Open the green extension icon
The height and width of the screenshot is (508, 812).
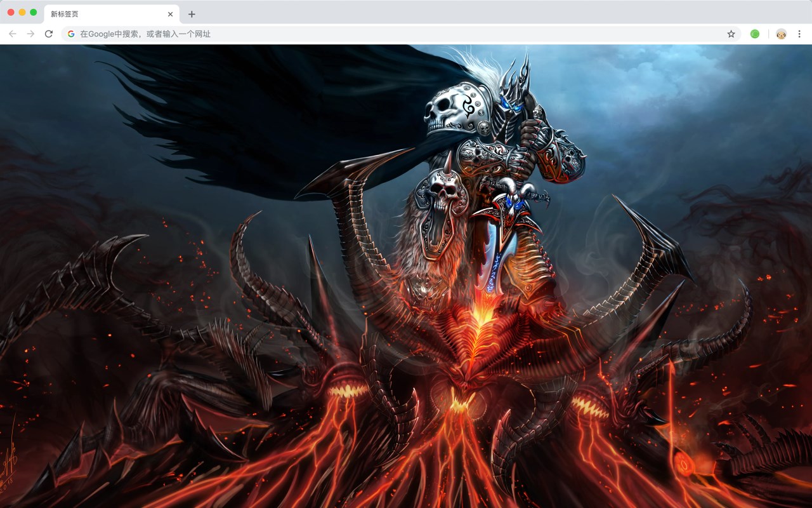click(x=755, y=34)
